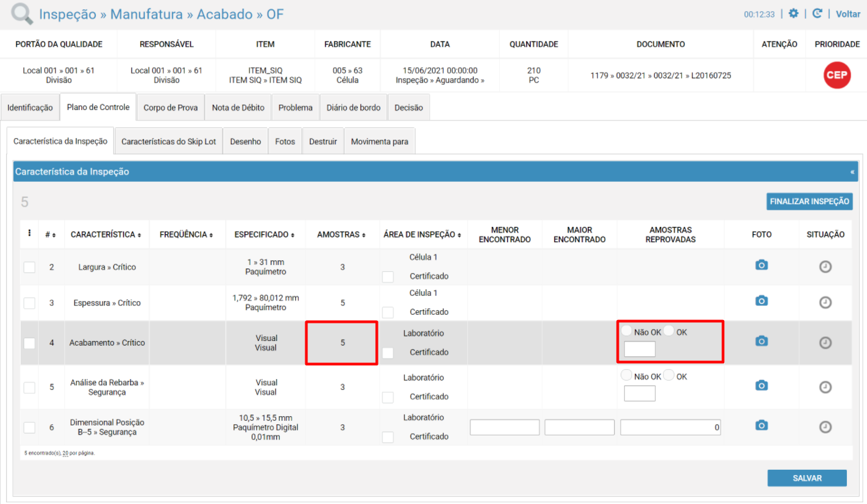The height and width of the screenshot is (504, 867).
Task: Select OK for Acabamento row
Action: (x=669, y=331)
